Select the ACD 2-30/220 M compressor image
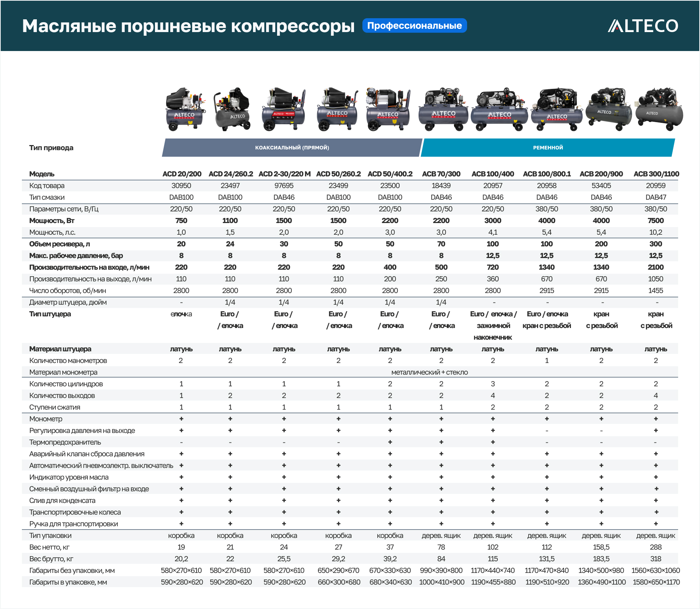700x609 pixels. pos(284,109)
